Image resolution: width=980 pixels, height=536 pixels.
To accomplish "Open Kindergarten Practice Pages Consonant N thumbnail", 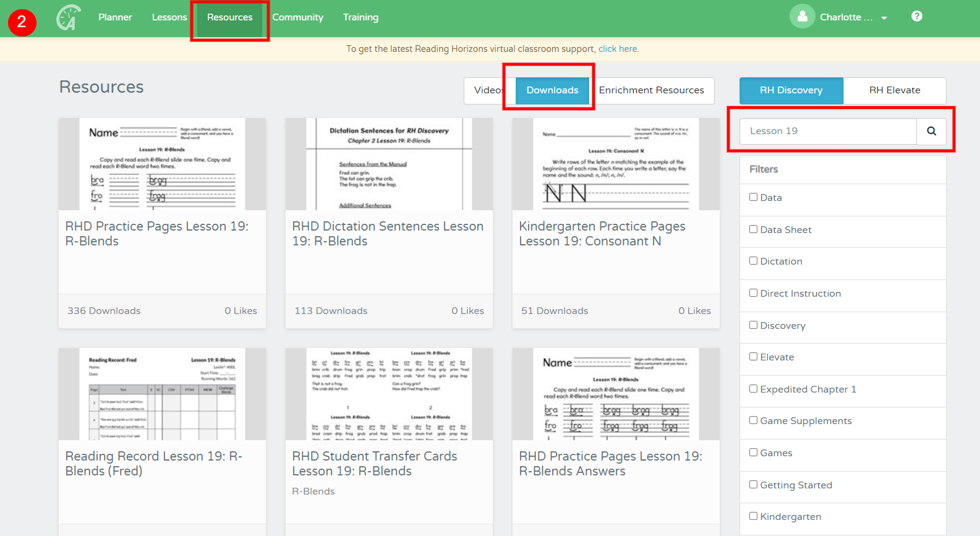I will [x=616, y=164].
